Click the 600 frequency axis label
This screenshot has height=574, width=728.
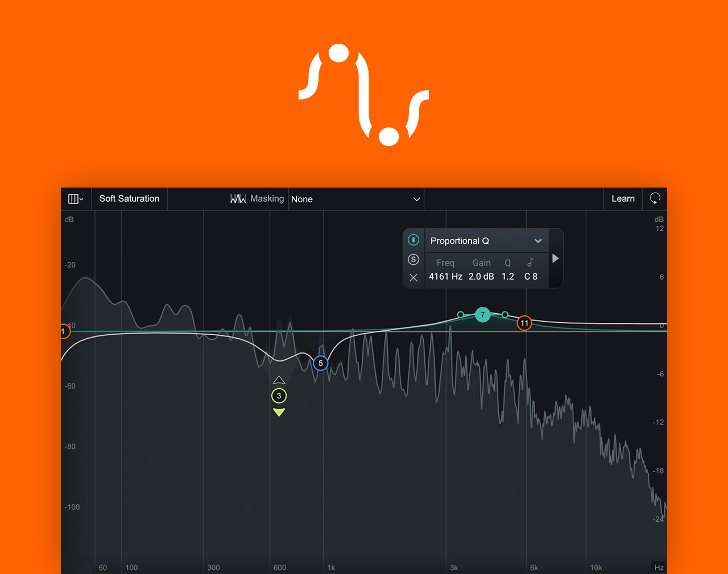[280, 568]
